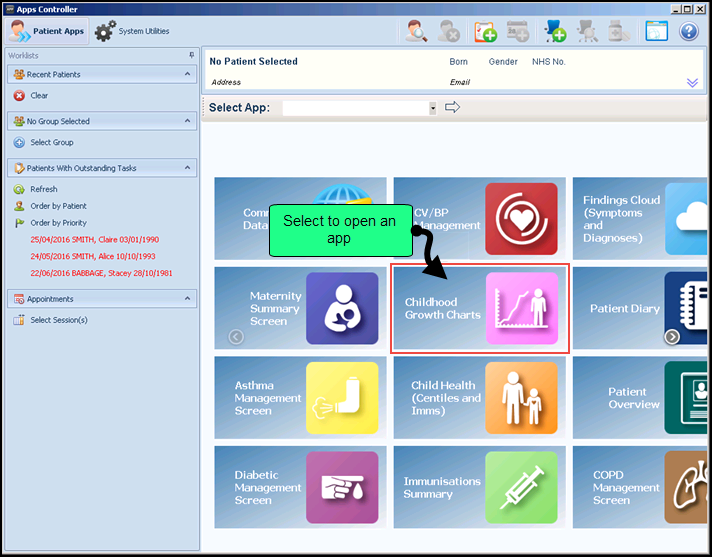712x557 pixels.
Task: Open the help question mark icon
Action: (688, 31)
